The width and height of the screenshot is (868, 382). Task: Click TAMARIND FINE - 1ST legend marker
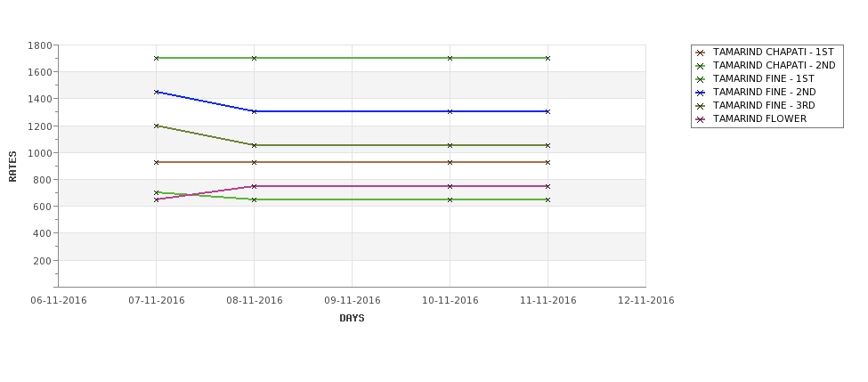tap(701, 80)
